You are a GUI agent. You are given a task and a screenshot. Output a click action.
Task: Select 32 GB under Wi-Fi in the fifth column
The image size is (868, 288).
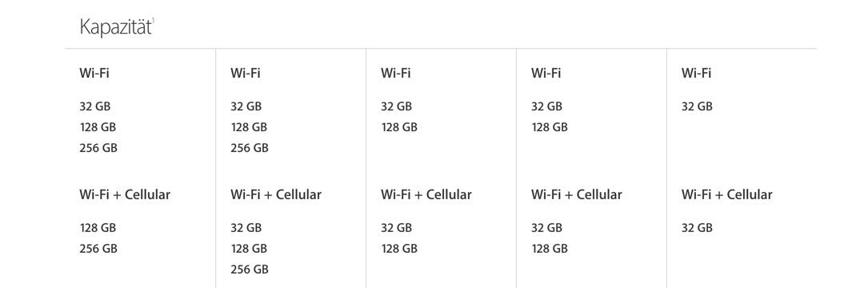697,106
